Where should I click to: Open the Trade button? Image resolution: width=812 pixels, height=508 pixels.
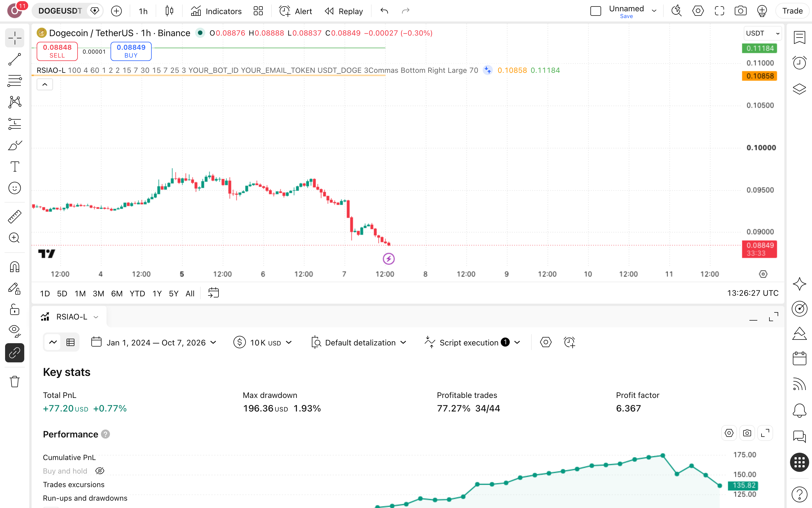(x=792, y=11)
